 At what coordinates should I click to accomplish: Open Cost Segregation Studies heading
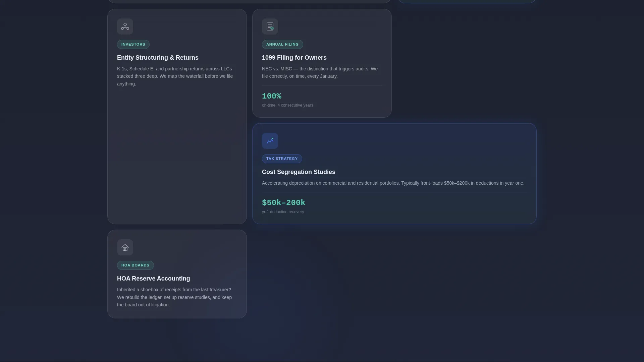[299, 172]
